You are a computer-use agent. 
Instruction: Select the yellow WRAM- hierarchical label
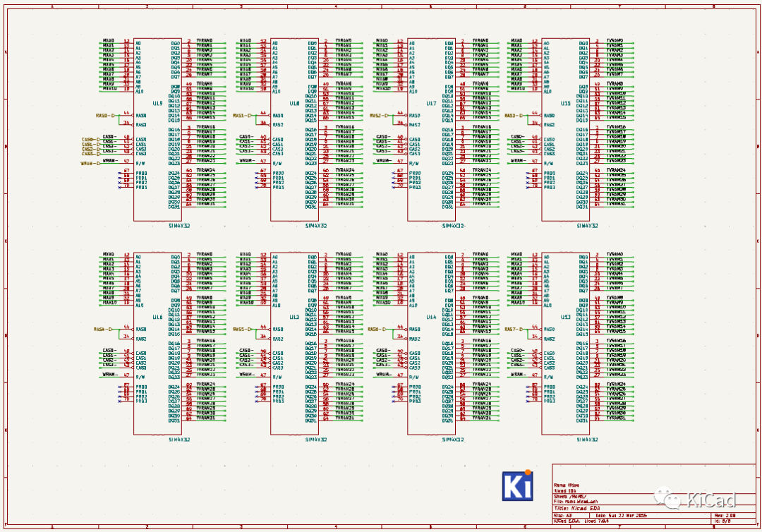point(90,163)
